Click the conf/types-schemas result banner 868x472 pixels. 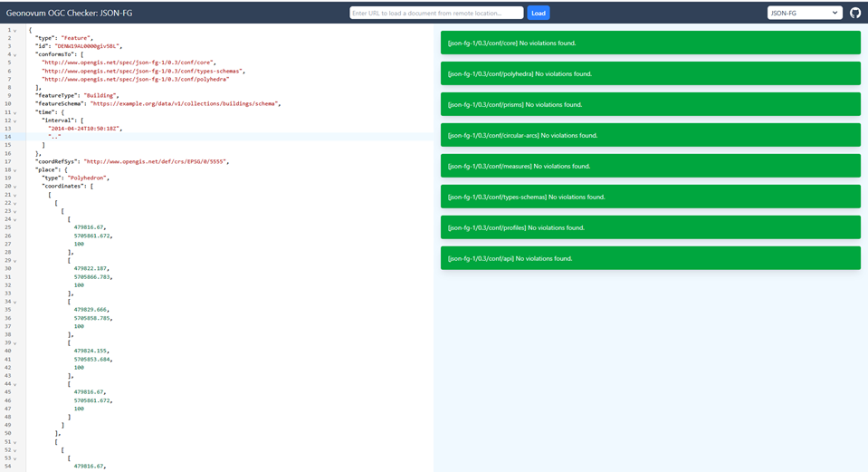(650, 197)
